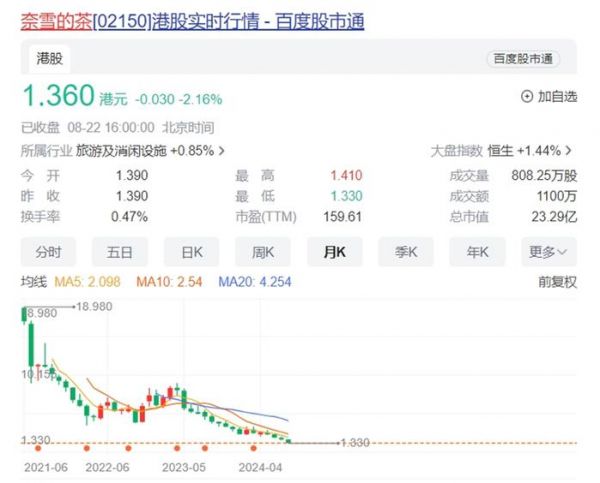
Task: Click the orange event dot near 2023-05
Action: click(x=178, y=447)
